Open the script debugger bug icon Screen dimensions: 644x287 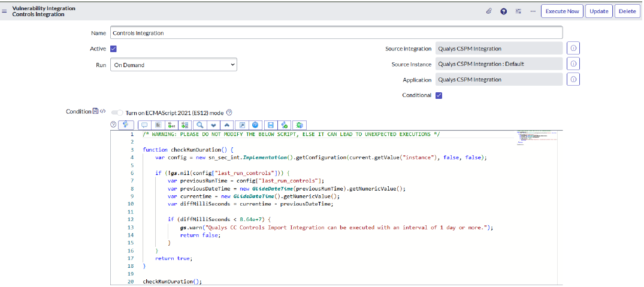(298, 125)
